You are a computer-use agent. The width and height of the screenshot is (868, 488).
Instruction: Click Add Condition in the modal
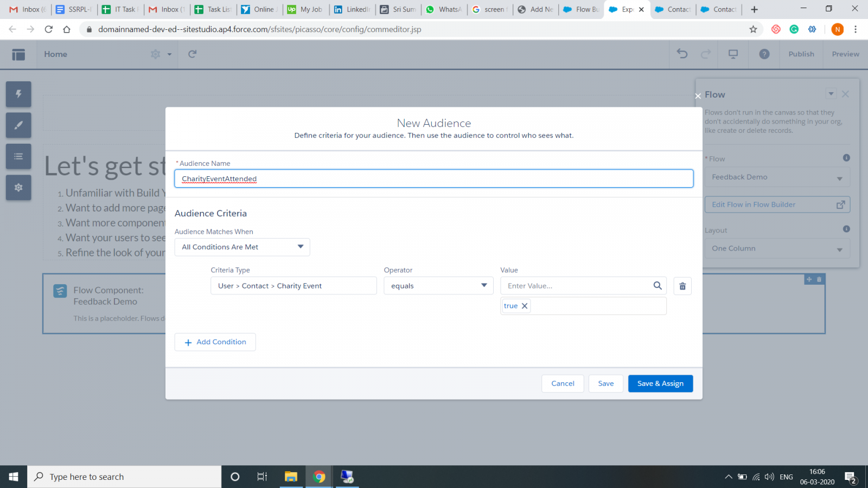coord(215,342)
